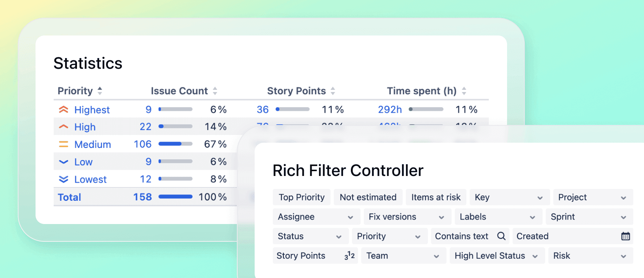Viewport: 644px width, 278px height.
Task: Click the 67% value in Medium row
Action: click(x=215, y=144)
